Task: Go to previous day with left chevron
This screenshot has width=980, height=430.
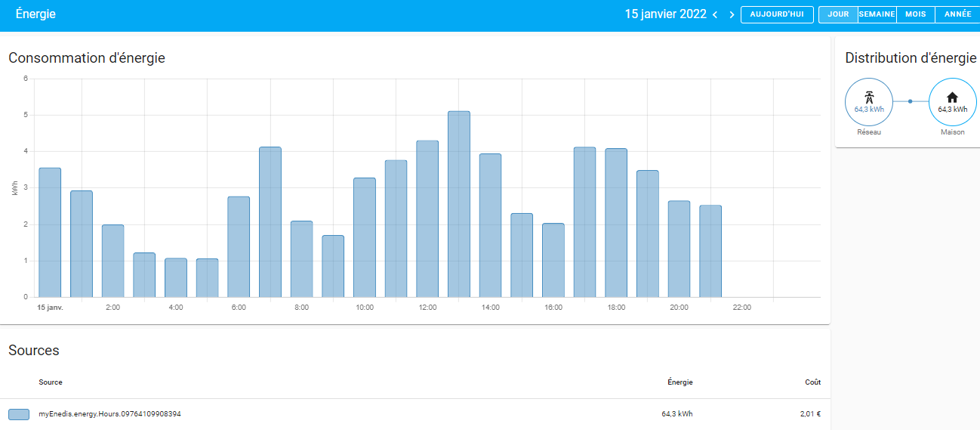Action: [x=715, y=15]
